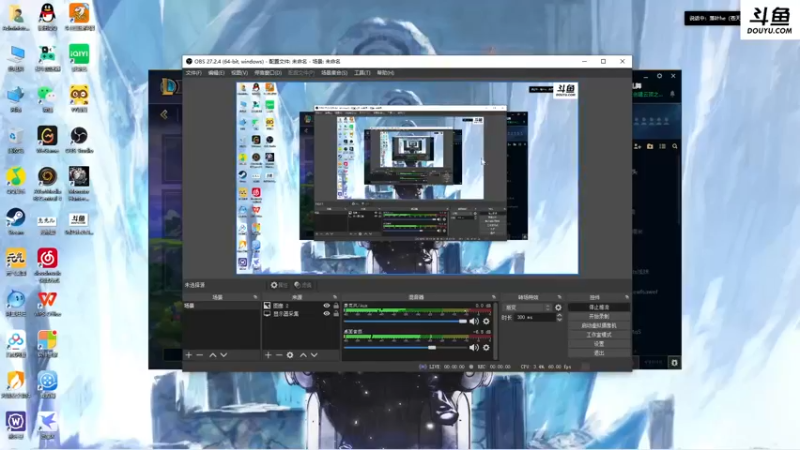Pop out the 转场特效 dock panel icon
This screenshot has height=450, width=800.
click(x=559, y=297)
